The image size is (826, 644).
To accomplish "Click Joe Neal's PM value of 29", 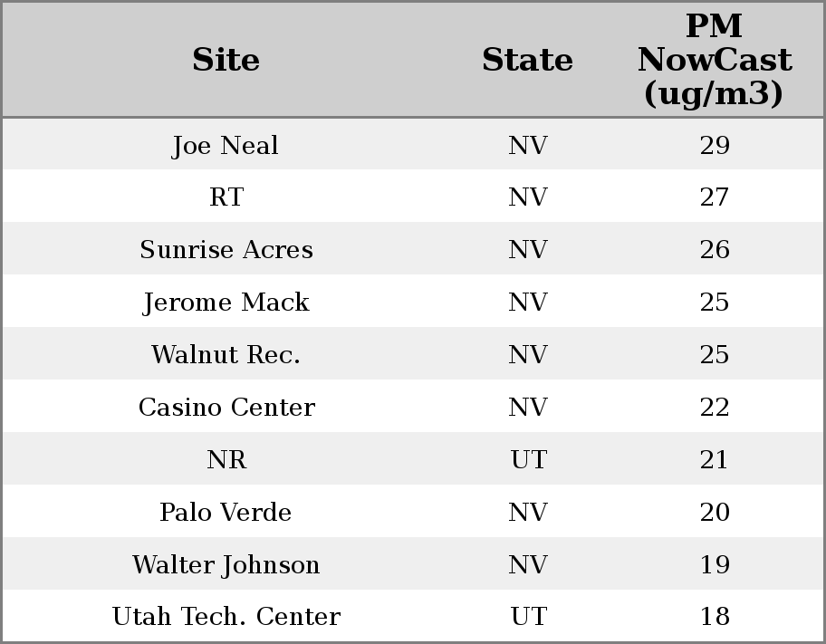I will (x=714, y=145).
